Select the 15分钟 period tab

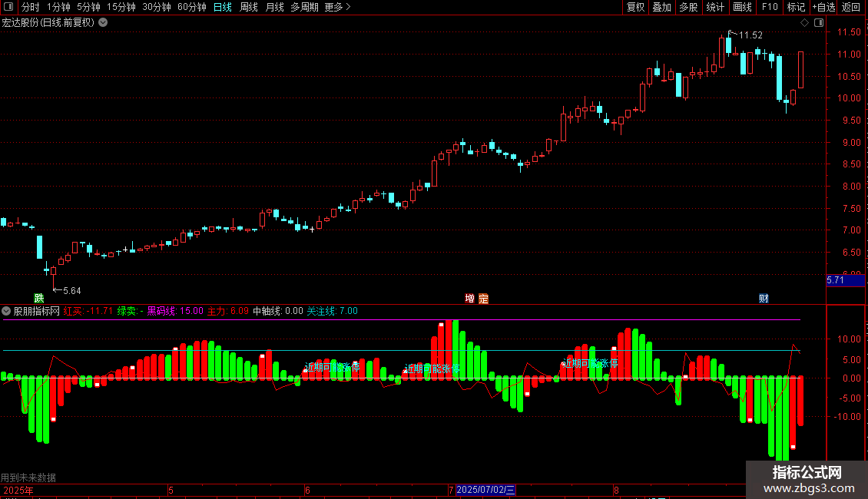point(121,7)
